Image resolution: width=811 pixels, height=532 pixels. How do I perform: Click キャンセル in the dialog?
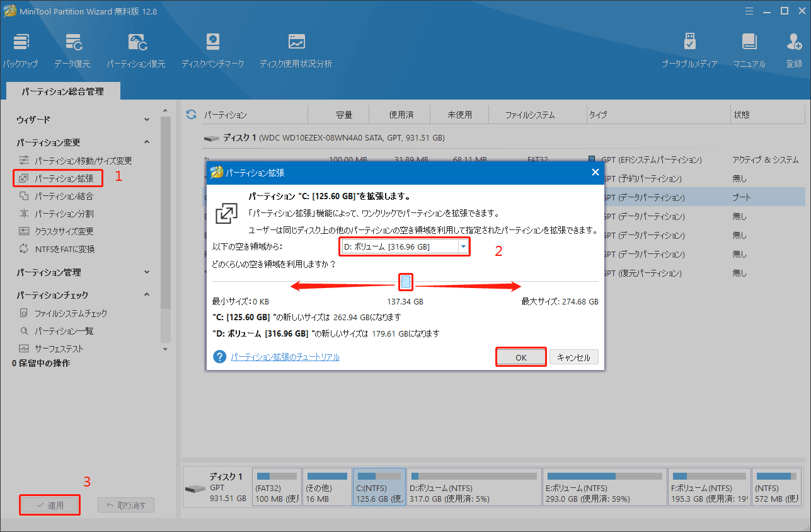[x=573, y=357]
